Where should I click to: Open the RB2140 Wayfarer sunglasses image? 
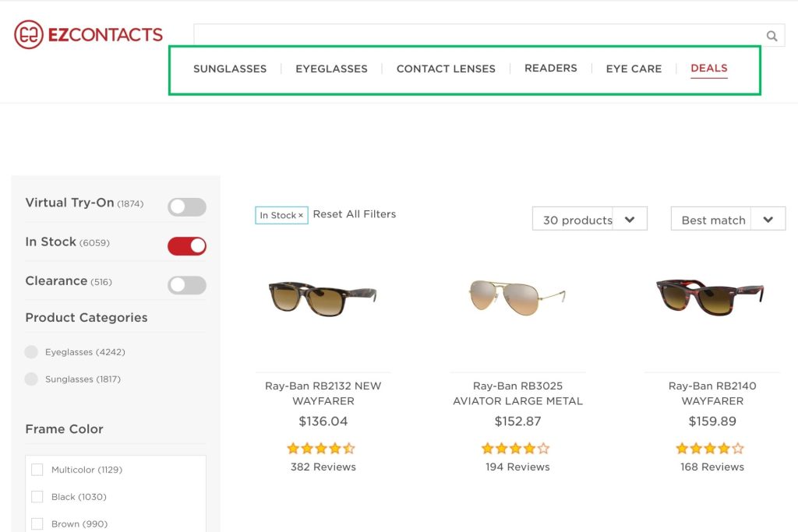click(x=711, y=297)
